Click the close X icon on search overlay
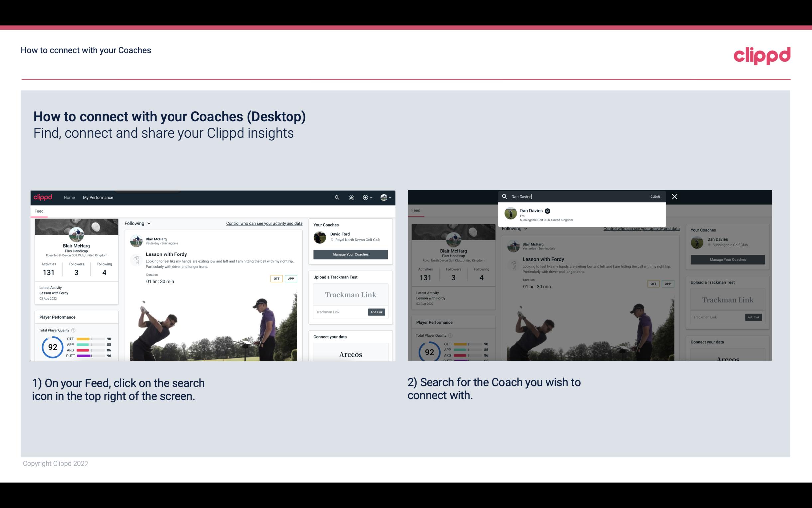Image resolution: width=812 pixels, height=508 pixels. [675, 197]
